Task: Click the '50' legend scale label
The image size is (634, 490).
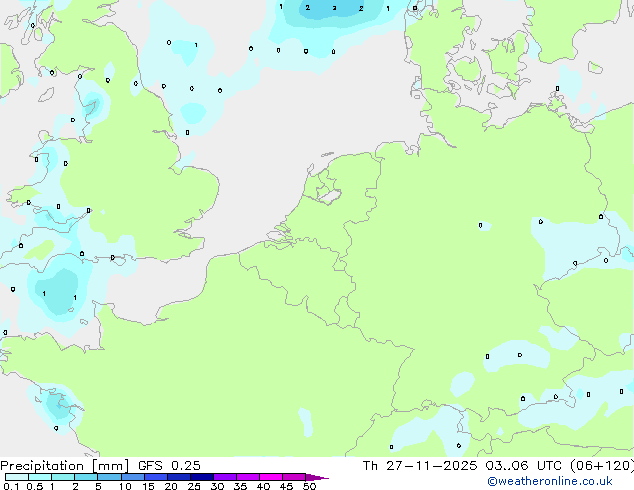Action: coord(309,486)
